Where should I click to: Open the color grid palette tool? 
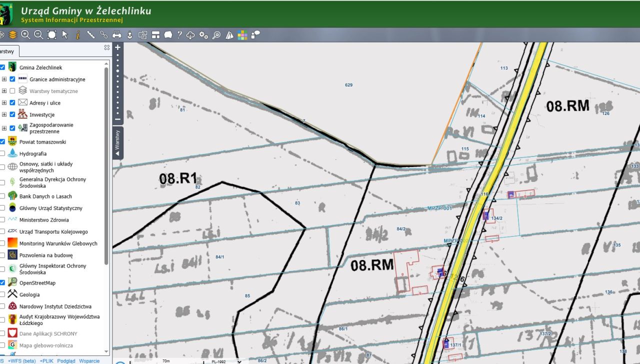tap(242, 35)
